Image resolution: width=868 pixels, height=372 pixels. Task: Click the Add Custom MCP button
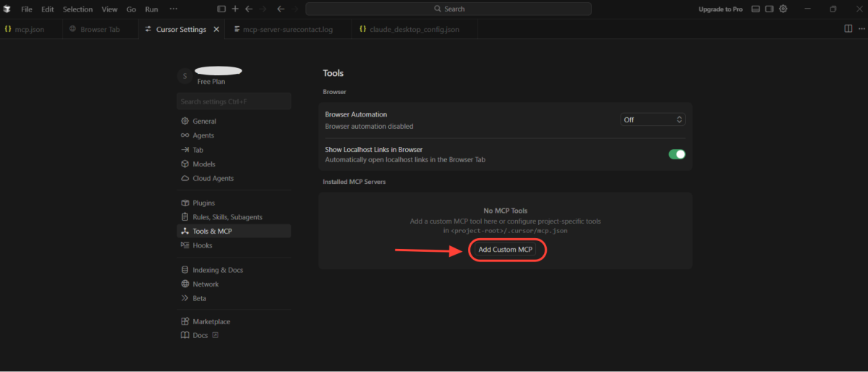point(505,250)
